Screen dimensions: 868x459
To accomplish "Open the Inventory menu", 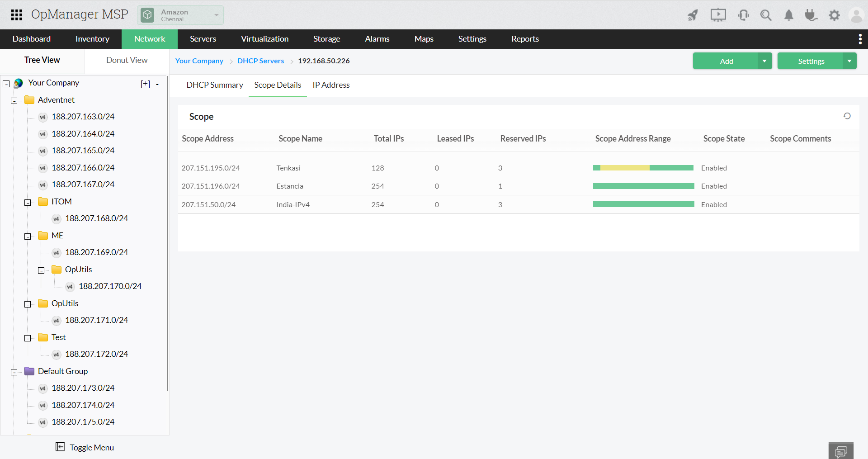I will point(92,39).
